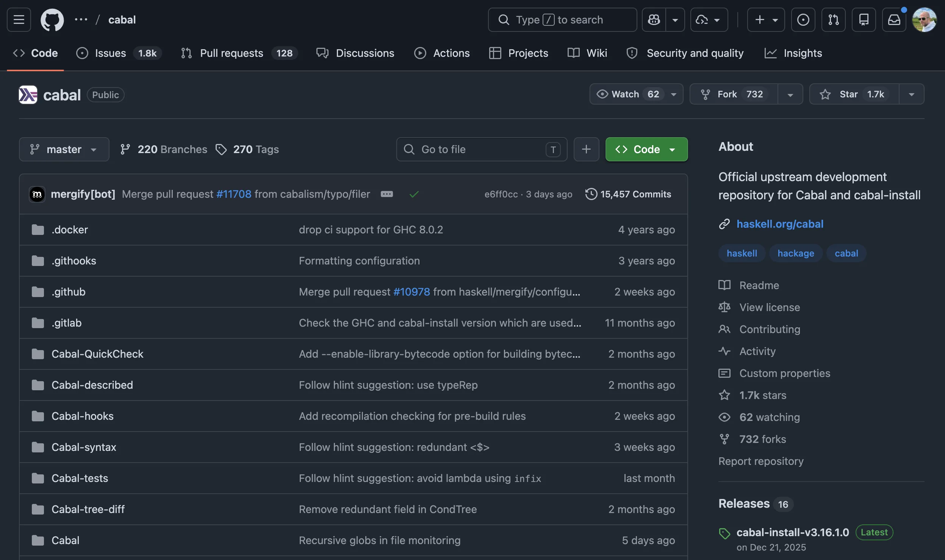Viewport: 945px width, 560px height.
Task: Open the Insights tab
Action: click(x=793, y=53)
